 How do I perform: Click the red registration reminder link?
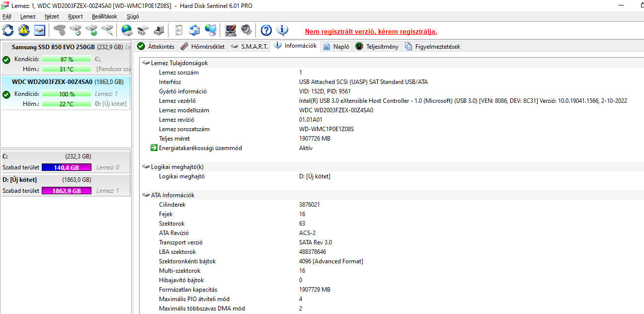point(371,31)
